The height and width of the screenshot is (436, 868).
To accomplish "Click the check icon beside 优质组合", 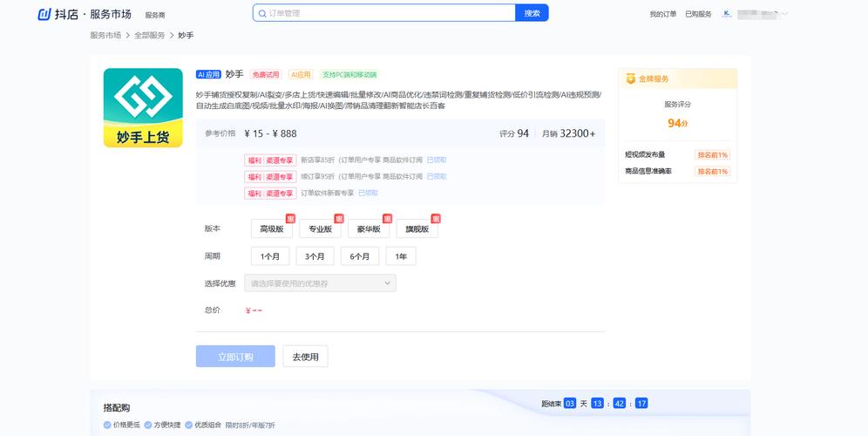I will point(189,425).
